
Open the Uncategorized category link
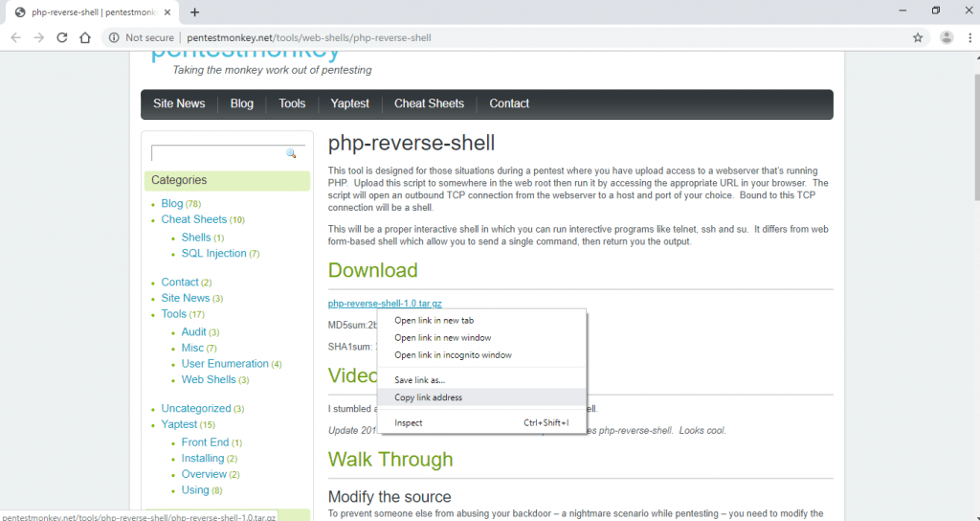click(x=196, y=408)
